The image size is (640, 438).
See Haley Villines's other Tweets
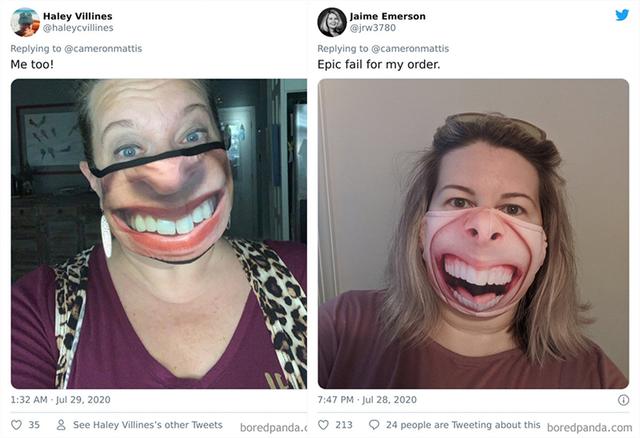point(148,425)
